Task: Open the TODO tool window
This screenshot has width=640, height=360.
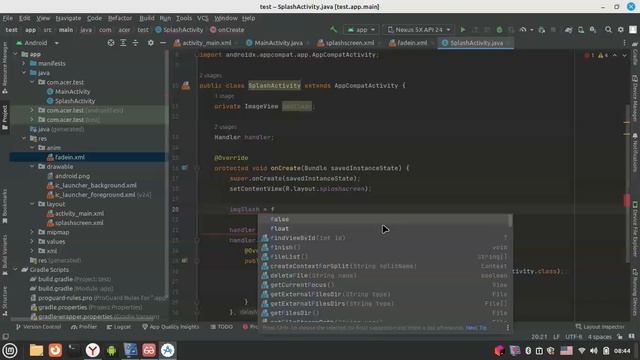Action: [x=222, y=327]
